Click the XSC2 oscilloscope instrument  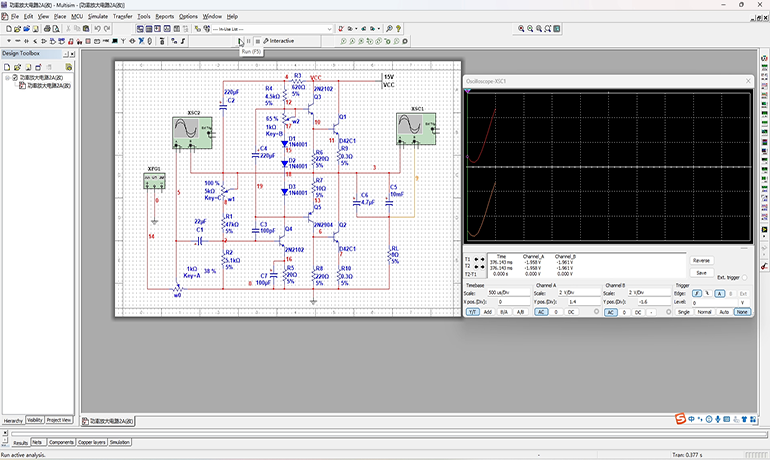click(x=192, y=133)
